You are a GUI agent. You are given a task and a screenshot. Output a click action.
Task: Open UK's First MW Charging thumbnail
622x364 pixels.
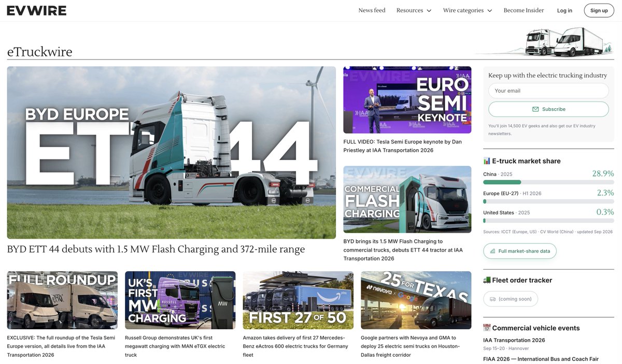pos(180,300)
